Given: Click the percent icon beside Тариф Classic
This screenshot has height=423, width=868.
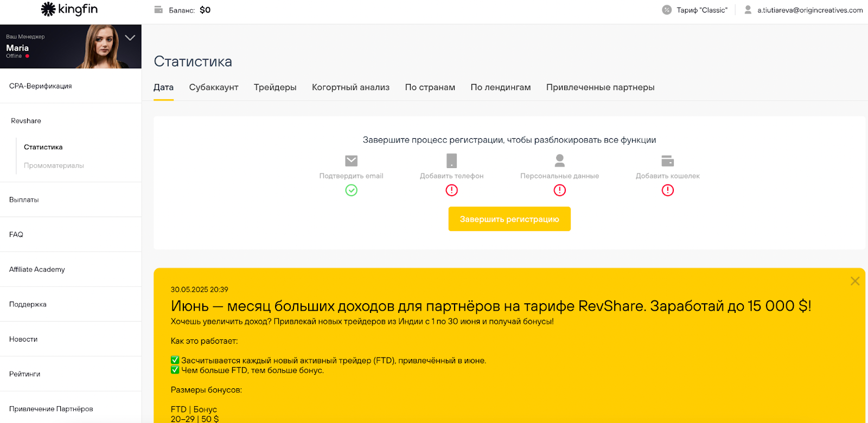Looking at the screenshot, I should click(x=667, y=10).
